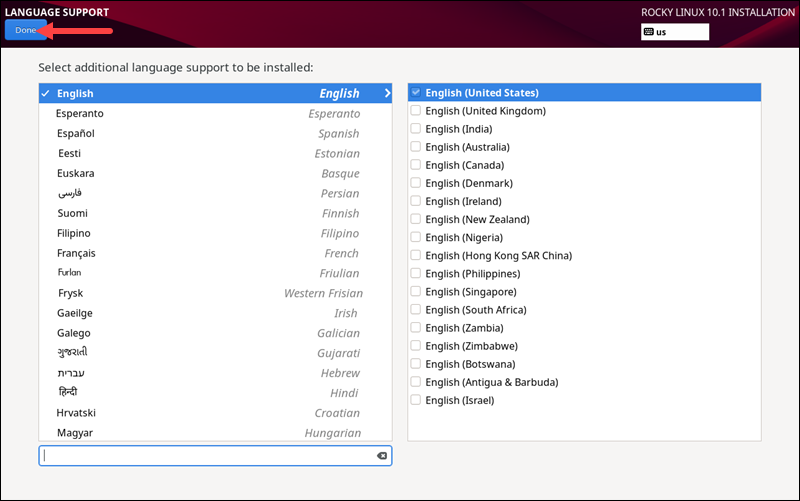The width and height of the screenshot is (800, 501).
Task: Select Esperanto in language list
Action: [215, 113]
